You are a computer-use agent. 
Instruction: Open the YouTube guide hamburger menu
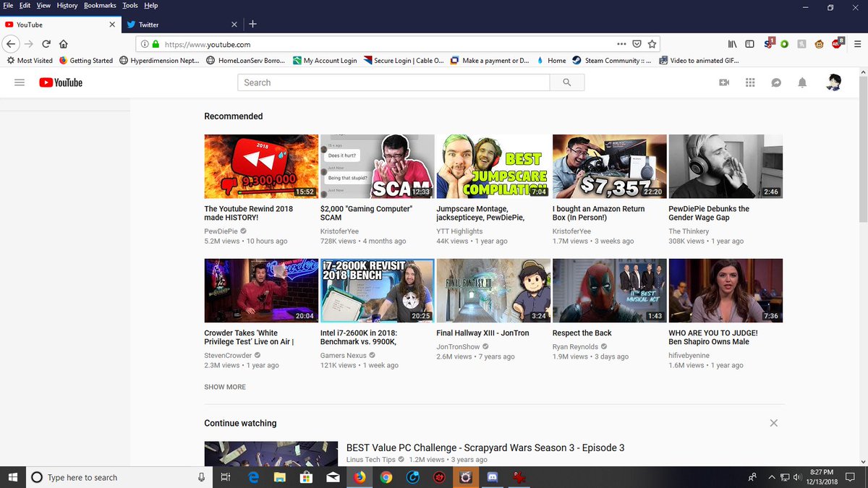pos(20,82)
